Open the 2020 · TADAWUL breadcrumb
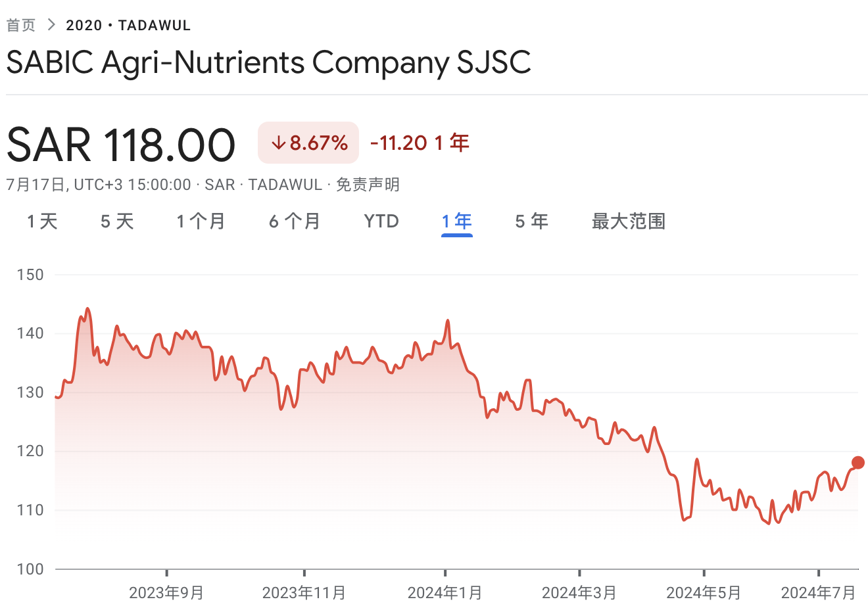The width and height of the screenshot is (868, 610). pos(128,25)
